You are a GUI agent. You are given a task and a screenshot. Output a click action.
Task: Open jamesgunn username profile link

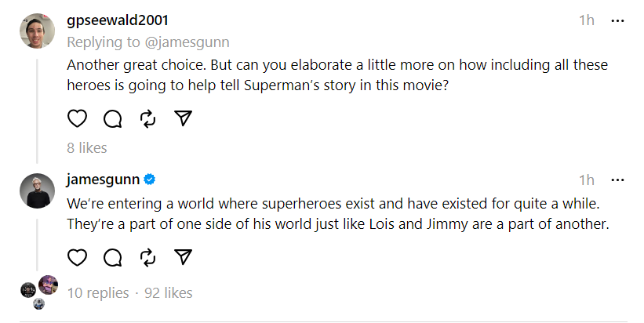point(103,180)
